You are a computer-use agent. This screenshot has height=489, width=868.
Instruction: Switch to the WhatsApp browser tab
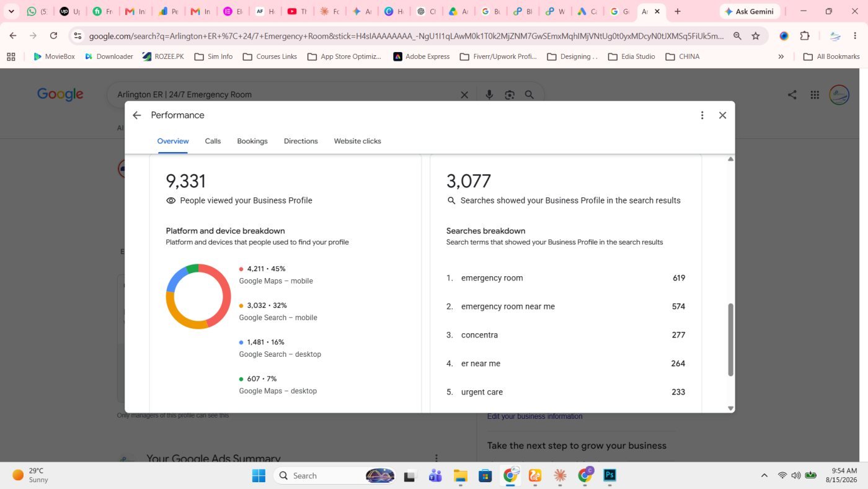pos(37,11)
